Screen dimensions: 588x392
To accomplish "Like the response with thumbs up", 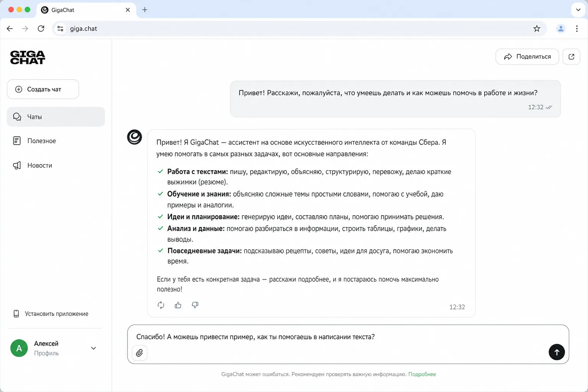I will click(178, 305).
